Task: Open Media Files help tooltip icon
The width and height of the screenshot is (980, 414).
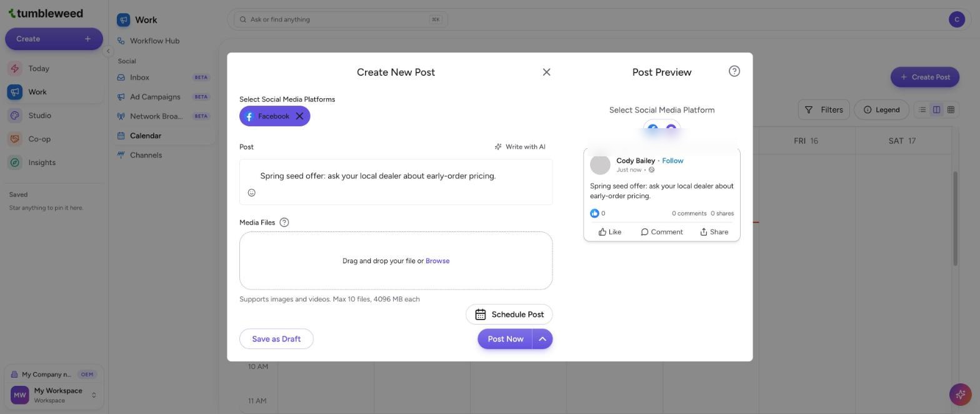Action: [x=284, y=222]
